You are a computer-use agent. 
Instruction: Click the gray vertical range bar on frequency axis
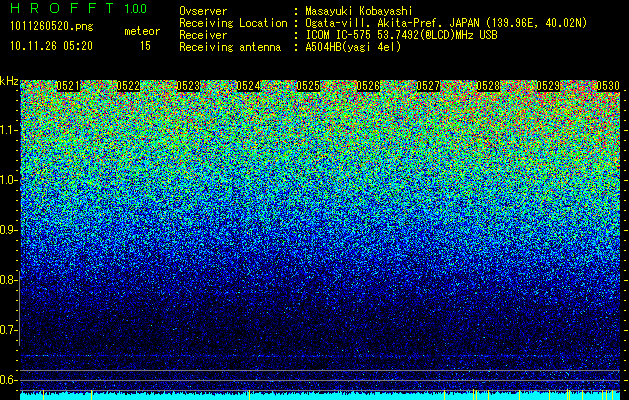click(20, 308)
